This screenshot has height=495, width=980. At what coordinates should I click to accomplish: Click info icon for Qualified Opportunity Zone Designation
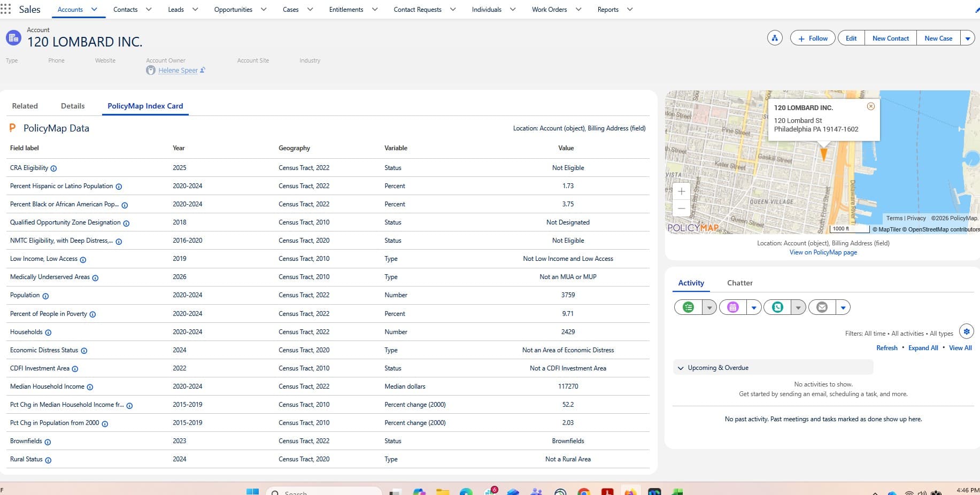[126, 223]
